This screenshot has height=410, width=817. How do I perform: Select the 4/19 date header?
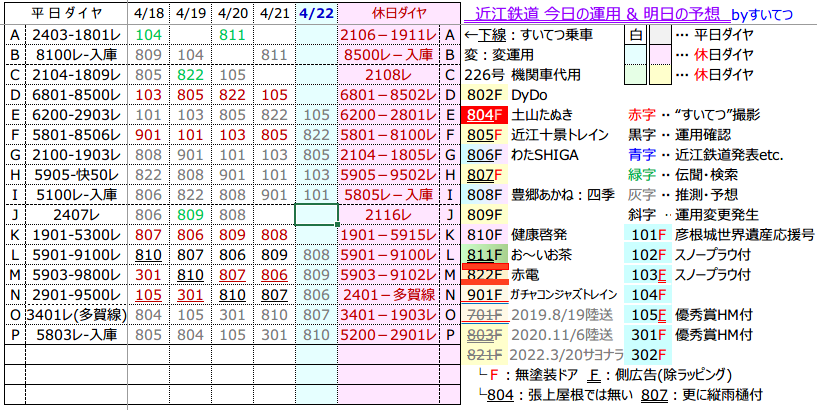[190, 14]
